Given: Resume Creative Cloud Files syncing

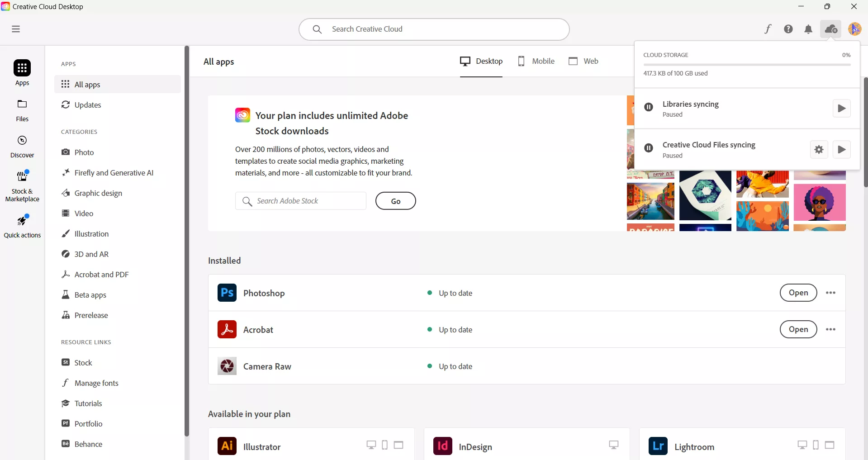Looking at the screenshot, I should tap(842, 149).
